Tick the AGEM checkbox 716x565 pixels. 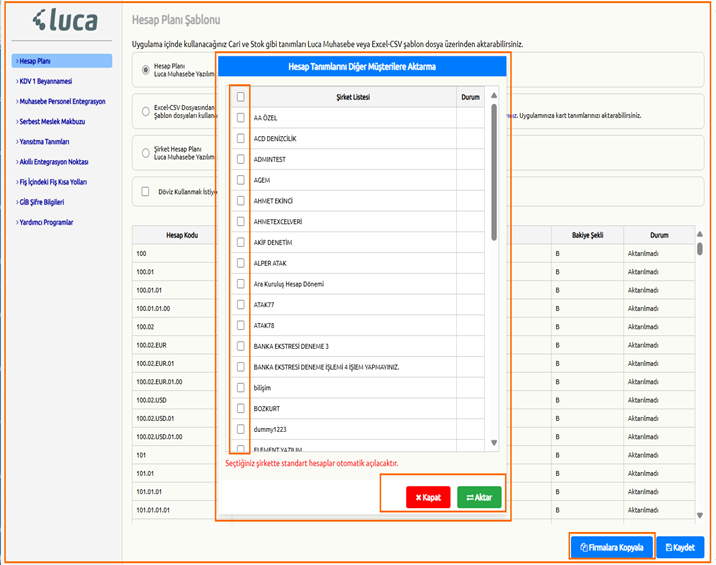[241, 180]
